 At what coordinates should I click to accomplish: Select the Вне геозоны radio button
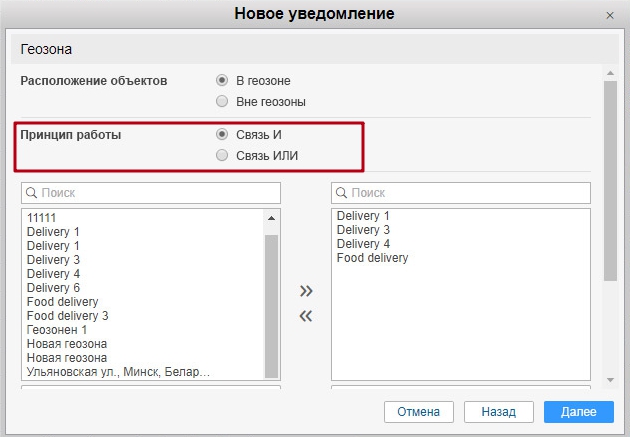[222, 101]
